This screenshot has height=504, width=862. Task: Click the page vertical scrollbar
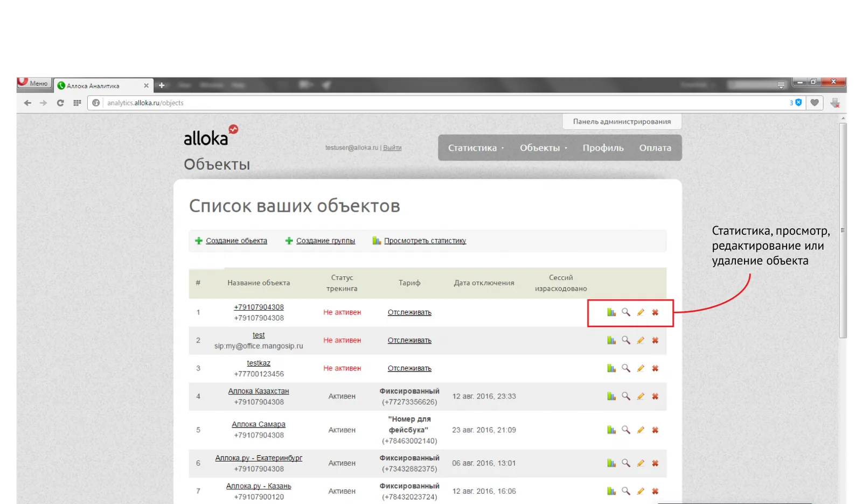tap(843, 230)
